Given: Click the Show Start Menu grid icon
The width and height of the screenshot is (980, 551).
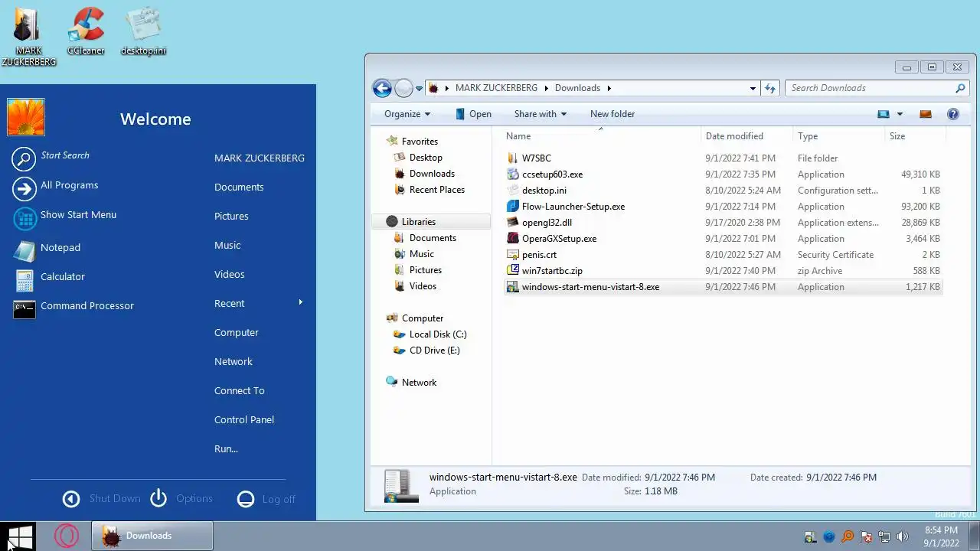Looking at the screenshot, I should (x=24, y=218).
